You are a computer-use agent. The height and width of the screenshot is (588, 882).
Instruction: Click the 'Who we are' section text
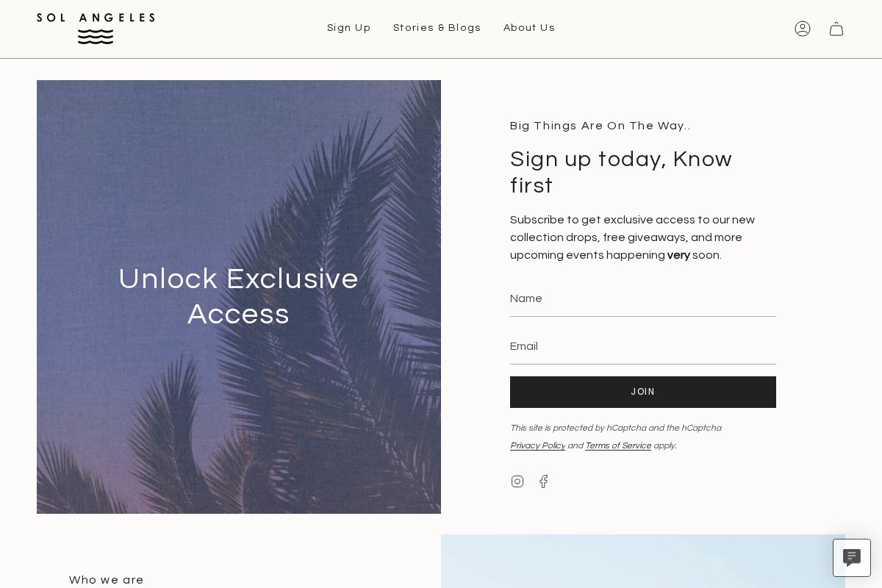pos(107,580)
